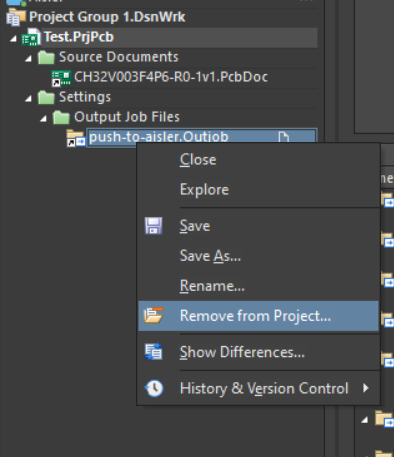
Task: Click the Save floppy disk icon
Action: tap(154, 226)
